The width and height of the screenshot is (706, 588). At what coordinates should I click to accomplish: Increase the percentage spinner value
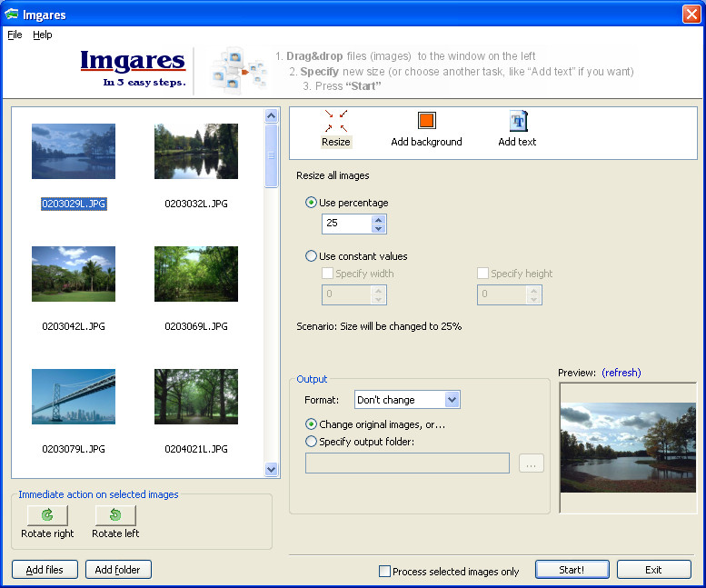(378, 220)
